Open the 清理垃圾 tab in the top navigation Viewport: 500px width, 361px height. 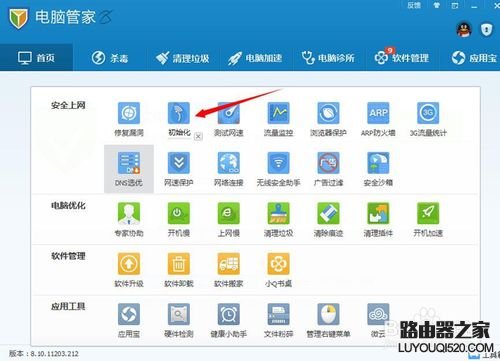click(x=182, y=58)
